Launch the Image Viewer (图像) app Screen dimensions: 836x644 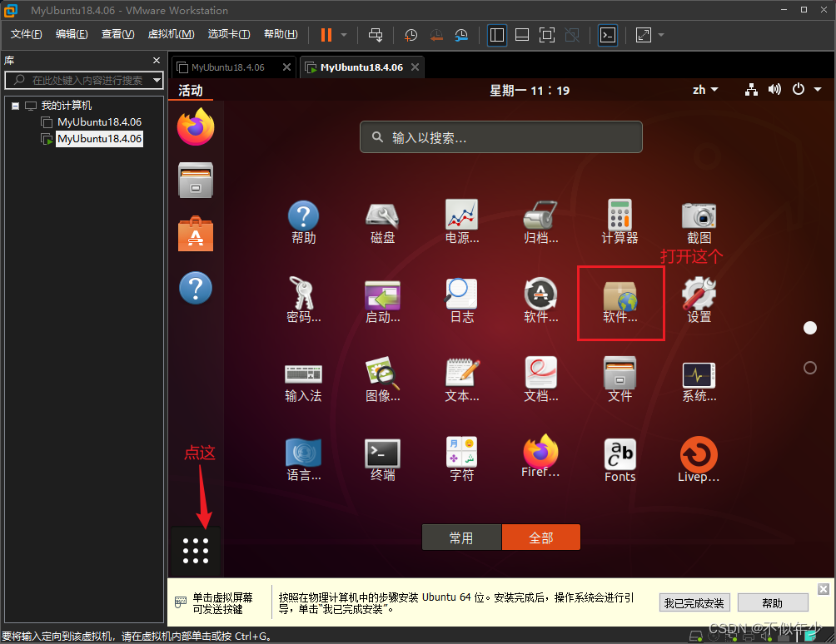(x=382, y=379)
